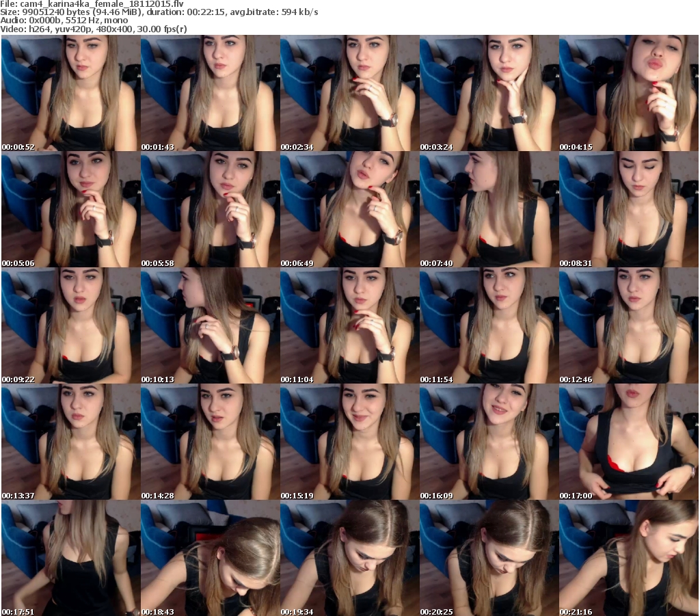Click the thumbnail timestamped 00:01:43
The width and height of the screenshot is (700, 616).
(x=211, y=93)
